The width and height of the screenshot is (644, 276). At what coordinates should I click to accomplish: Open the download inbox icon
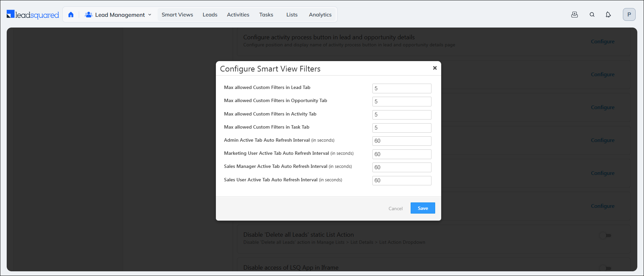575,14
